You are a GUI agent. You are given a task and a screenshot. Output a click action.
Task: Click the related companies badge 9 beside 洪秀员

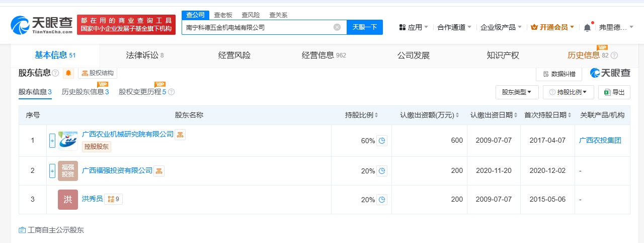point(113,199)
